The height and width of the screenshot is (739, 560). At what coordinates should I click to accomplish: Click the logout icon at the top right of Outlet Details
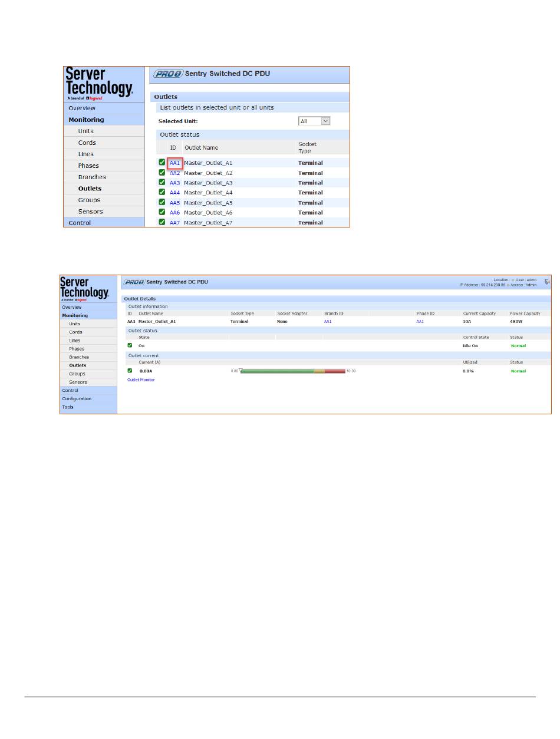point(547,282)
